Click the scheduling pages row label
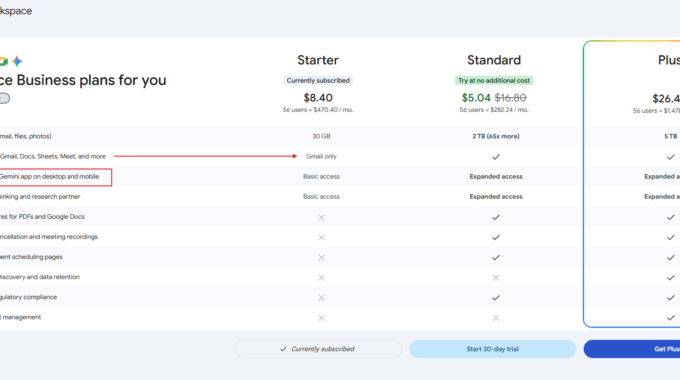 31,257
